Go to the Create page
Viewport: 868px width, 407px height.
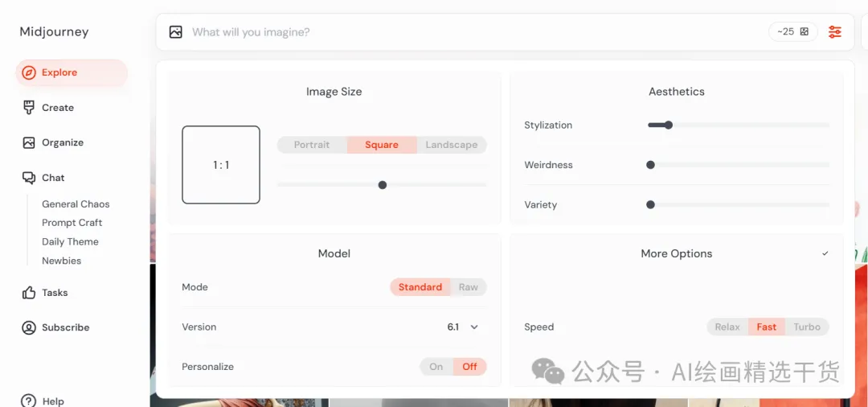[58, 108]
